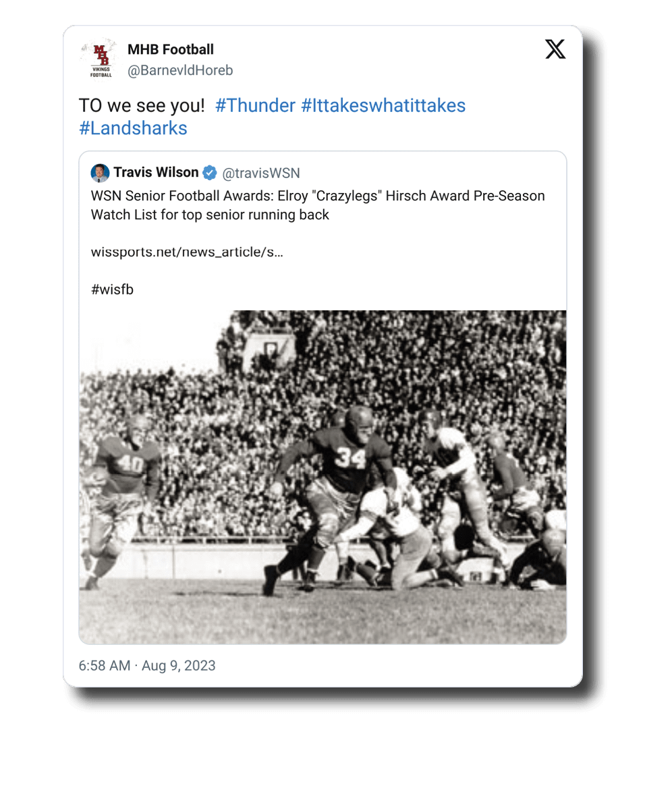Open the wissports.net article link
Screen dimensions: 672x794
pyautogui.click(x=187, y=252)
